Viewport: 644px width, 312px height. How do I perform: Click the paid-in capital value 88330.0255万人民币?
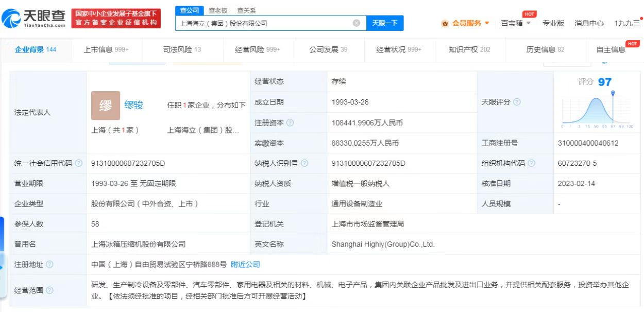tap(365, 143)
